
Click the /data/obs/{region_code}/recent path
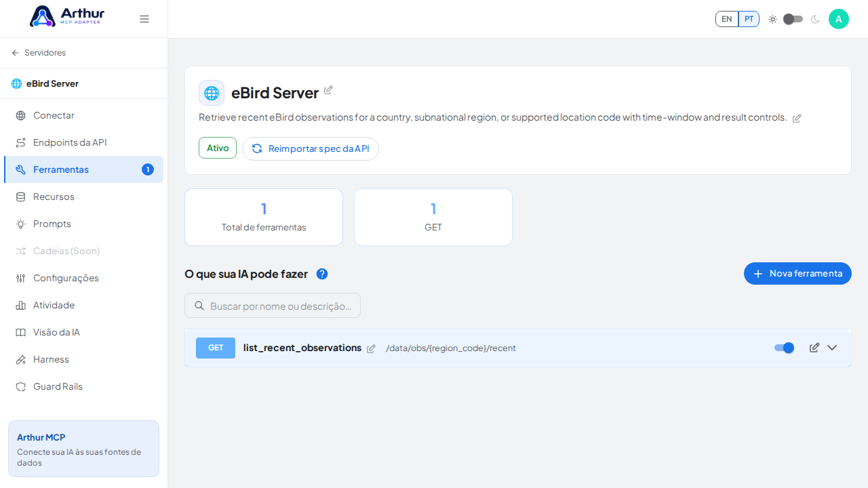(451, 348)
